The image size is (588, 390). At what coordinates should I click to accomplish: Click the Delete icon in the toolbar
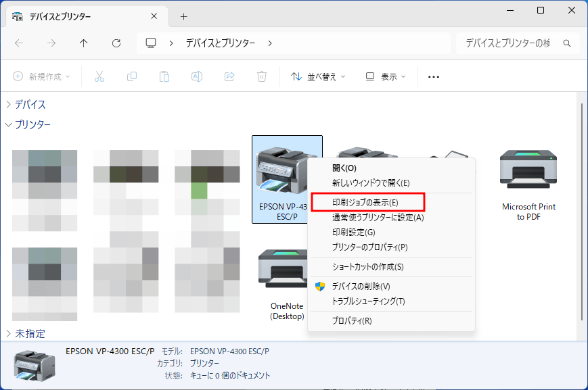point(262,76)
